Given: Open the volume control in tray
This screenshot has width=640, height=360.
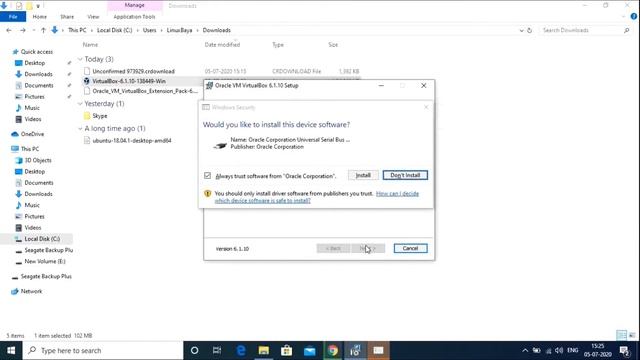Looking at the screenshot, I should coord(559,351).
